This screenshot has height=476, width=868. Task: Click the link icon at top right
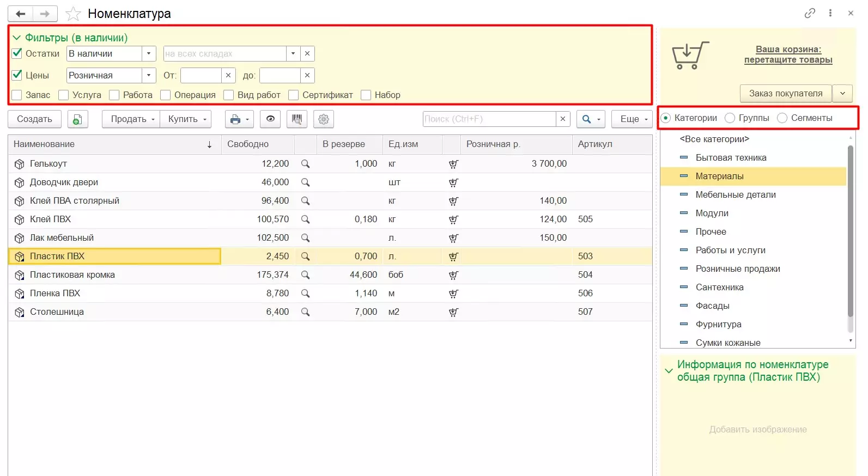(810, 13)
